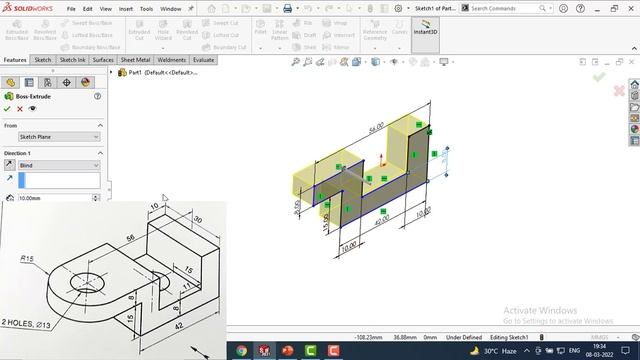The height and width of the screenshot is (360, 640).
Task: Click the 10.00mm depth input field
Action: (x=55, y=198)
